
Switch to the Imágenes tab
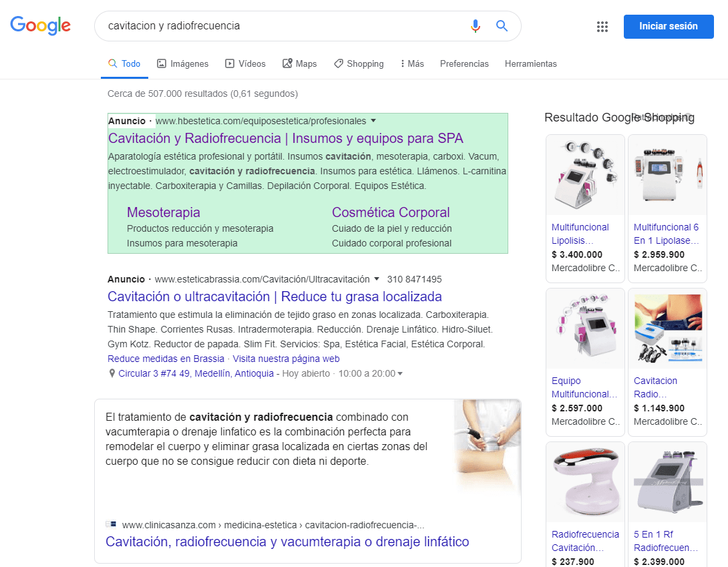[x=182, y=64]
